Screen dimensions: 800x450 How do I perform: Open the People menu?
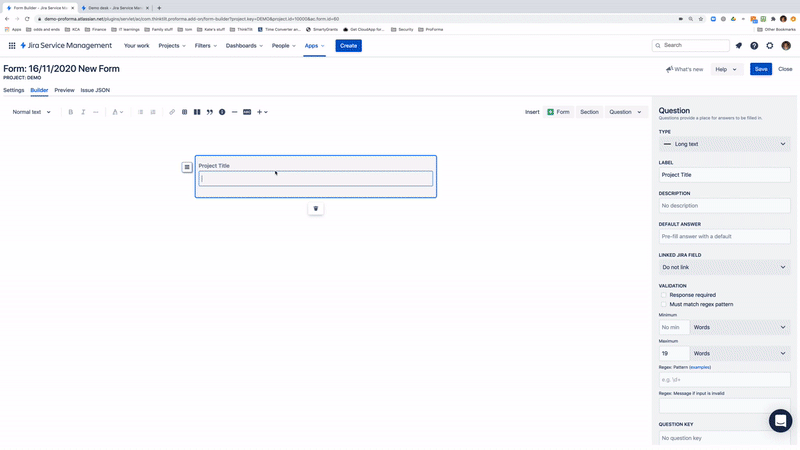(284, 45)
